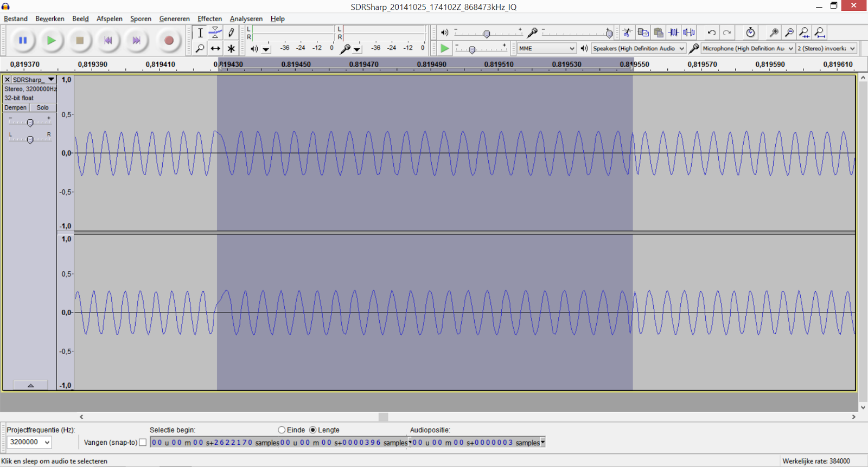This screenshot has width=868, height=467.
Task: Open the Microphone input device dropdown
Action: 748,48
